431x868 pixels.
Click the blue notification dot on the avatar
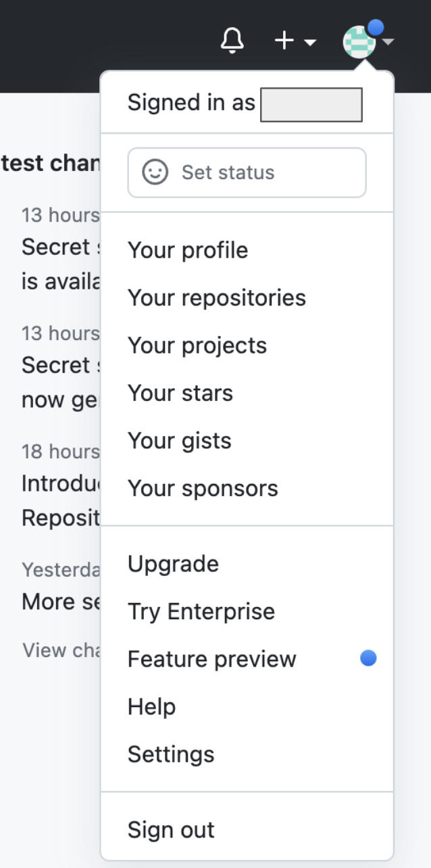376,26
